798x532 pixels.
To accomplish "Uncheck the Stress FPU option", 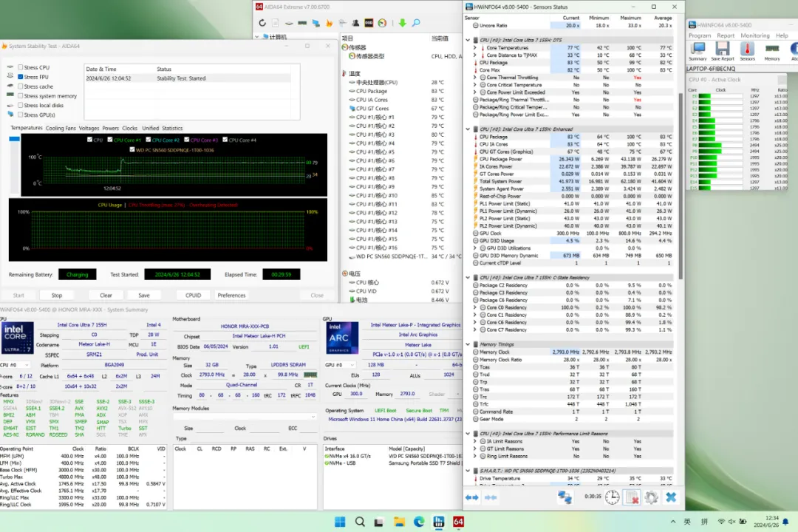I will tap(20, 77).
